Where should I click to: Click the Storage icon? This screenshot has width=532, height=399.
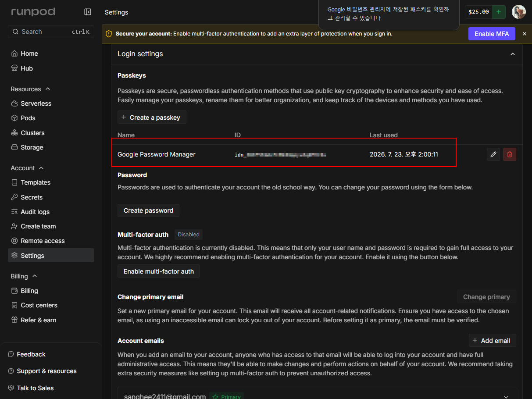click(x=14, y=147)
